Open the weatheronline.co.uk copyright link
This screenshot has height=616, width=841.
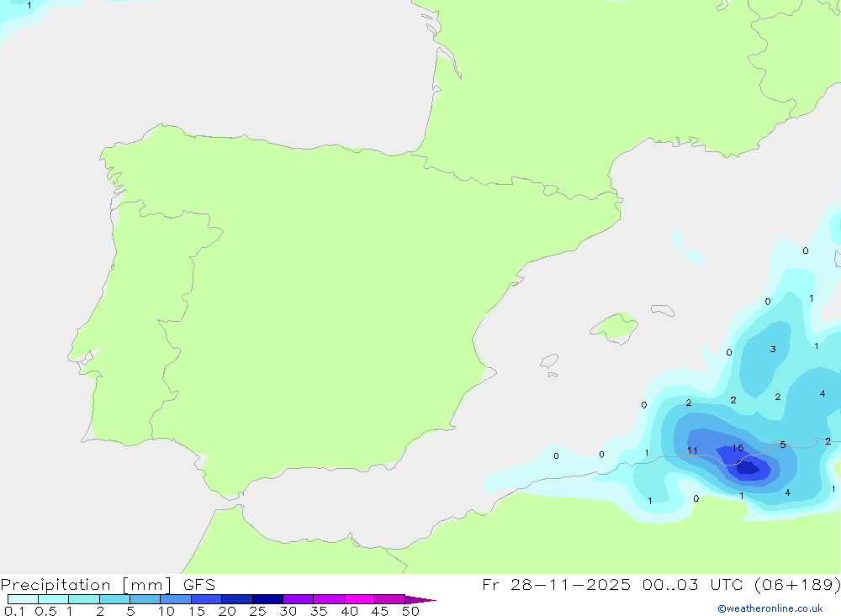click(770, 608)
